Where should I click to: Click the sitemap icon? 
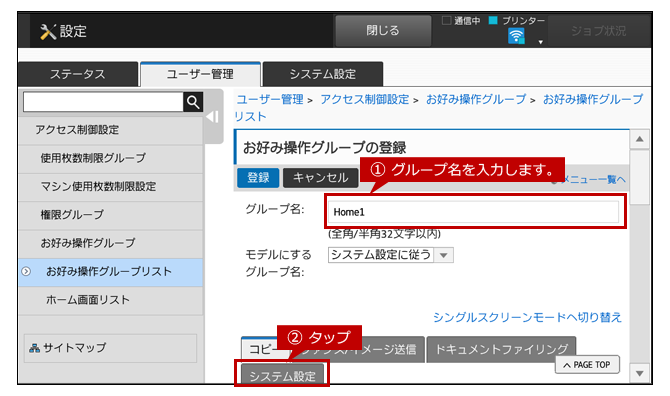[x=35, y=348]
